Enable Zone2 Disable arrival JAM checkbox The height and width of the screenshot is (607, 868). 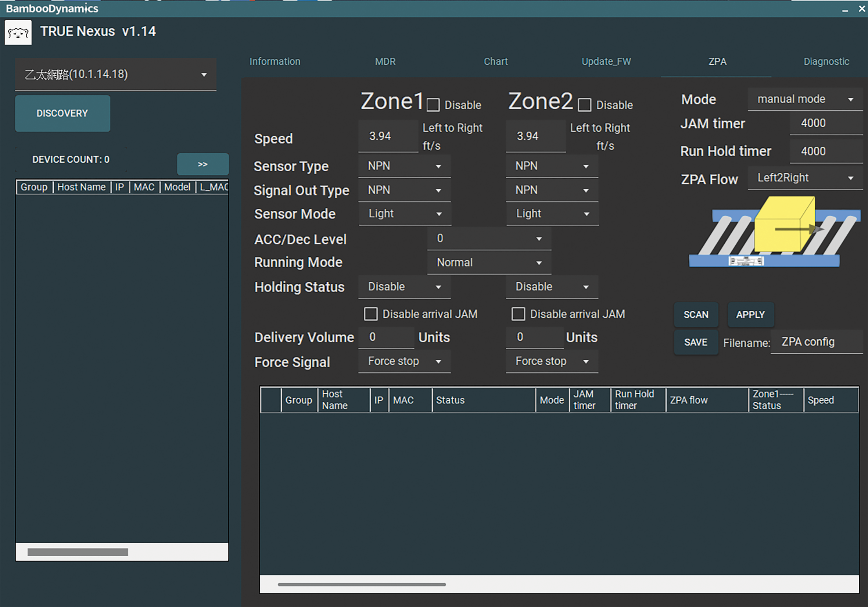click(x=518, y=314)
